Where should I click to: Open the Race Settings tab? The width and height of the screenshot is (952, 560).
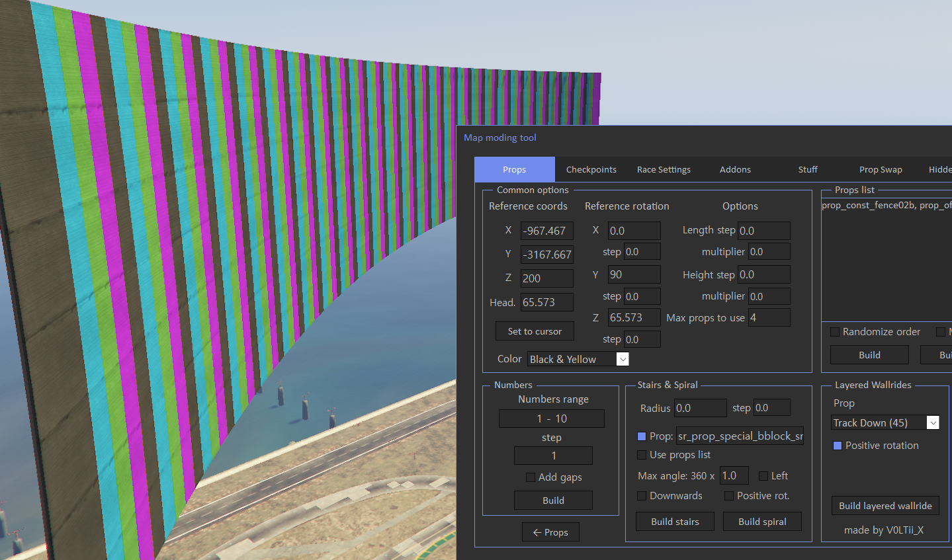664,169
